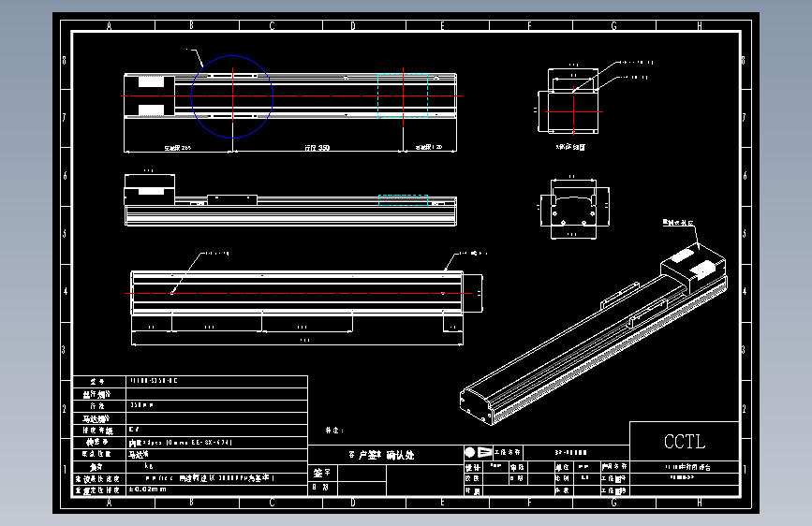
Task: Click zone number 4 in the left border
Action: pyautogui.click(x=66, y=291)
